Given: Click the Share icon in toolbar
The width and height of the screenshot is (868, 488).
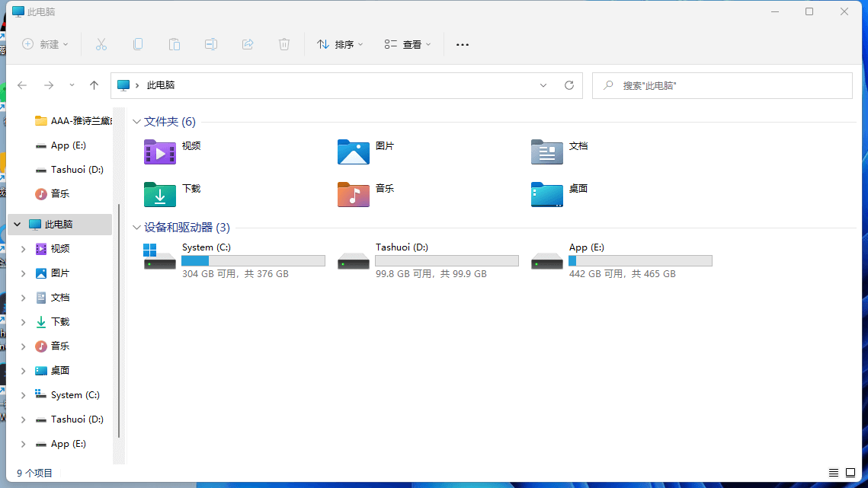Looking at the screenshot, I should (x=248, y=44).
